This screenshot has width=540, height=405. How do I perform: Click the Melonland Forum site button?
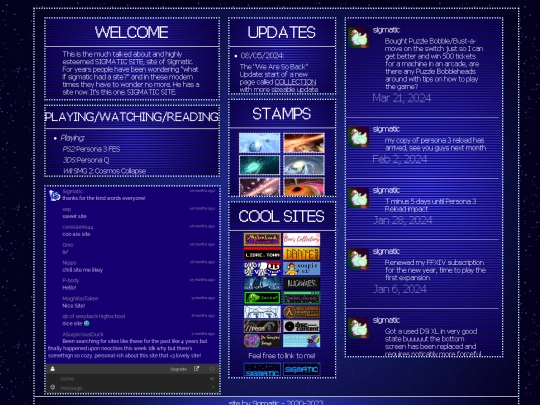[262, 239]
